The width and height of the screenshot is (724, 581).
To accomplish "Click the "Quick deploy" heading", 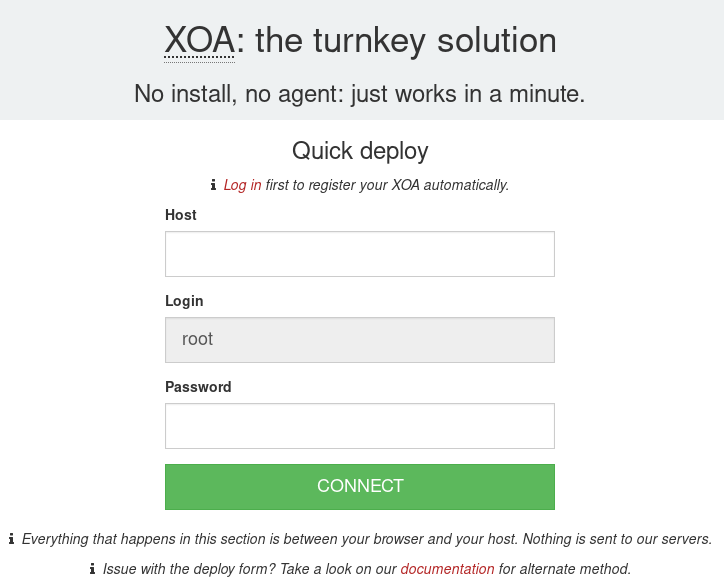I will [360, 151].
